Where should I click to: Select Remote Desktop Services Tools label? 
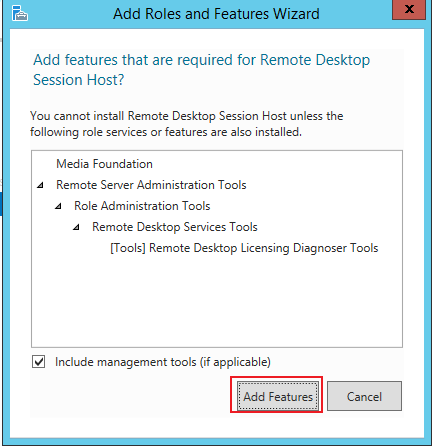pyautogui.click(x=175, y=227)
